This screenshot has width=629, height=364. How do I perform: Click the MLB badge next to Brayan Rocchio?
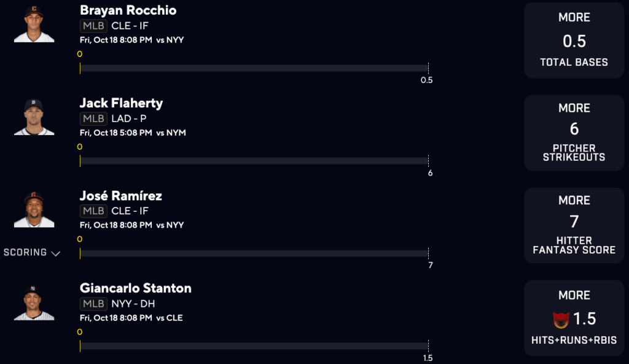click(x=93, y=26)
